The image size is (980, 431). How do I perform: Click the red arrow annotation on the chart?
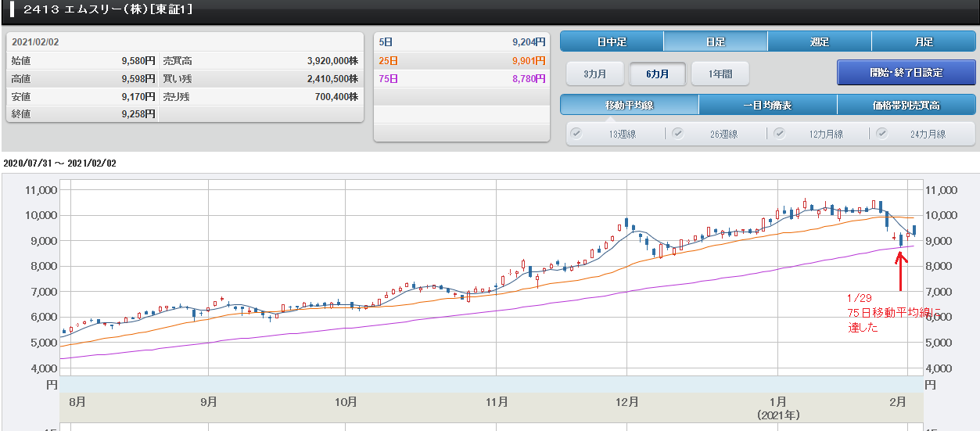(x=900, y=270)
